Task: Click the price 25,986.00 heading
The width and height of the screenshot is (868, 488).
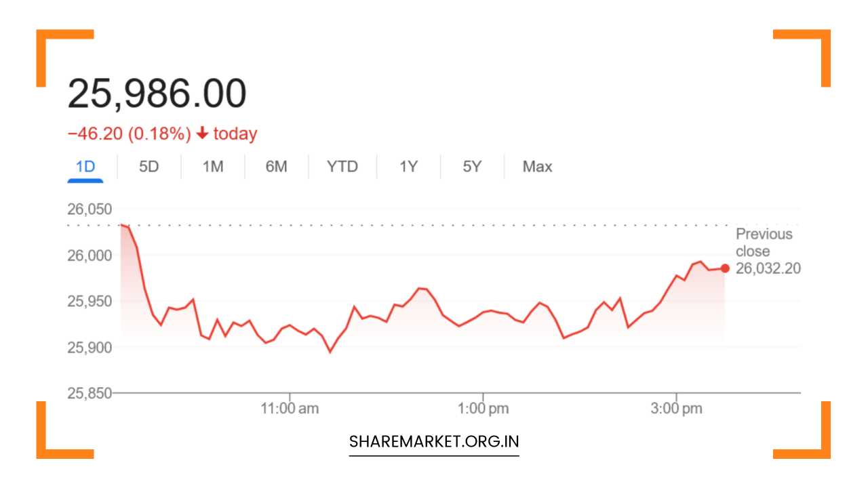Action: point(157,91)
